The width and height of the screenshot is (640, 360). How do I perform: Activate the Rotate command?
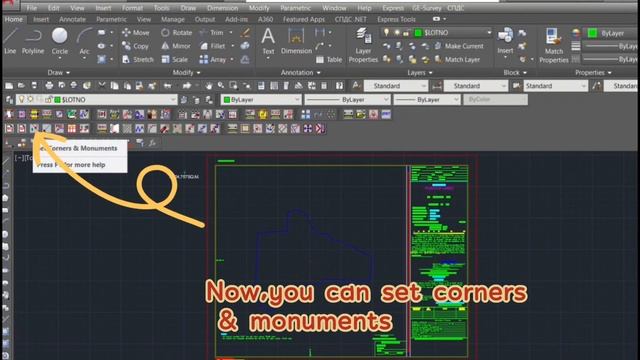pos(176,33)
